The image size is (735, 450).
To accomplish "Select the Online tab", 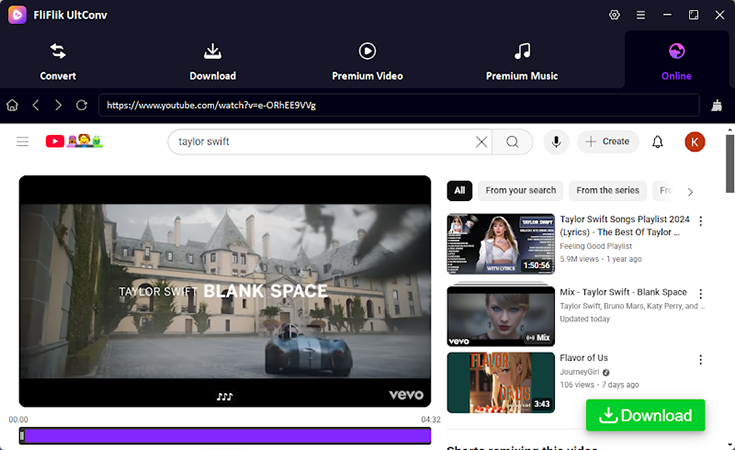I will pyautogui.click(x=676, y=62).
